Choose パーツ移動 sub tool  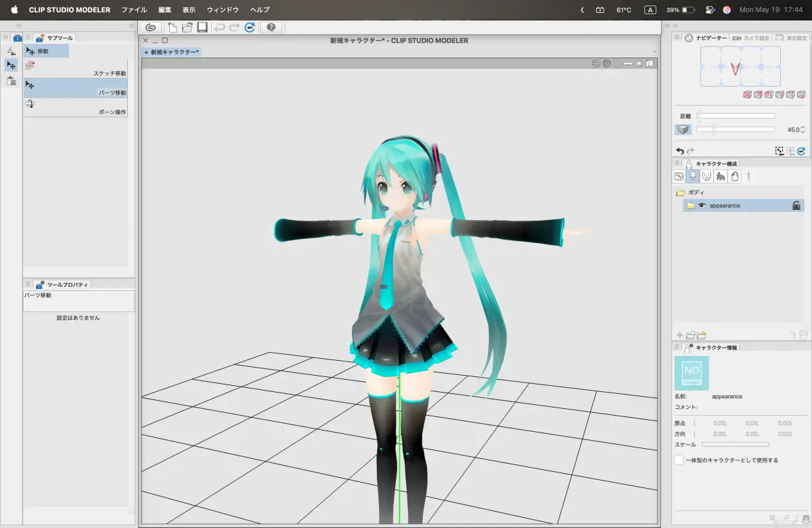tap(76, 88)
